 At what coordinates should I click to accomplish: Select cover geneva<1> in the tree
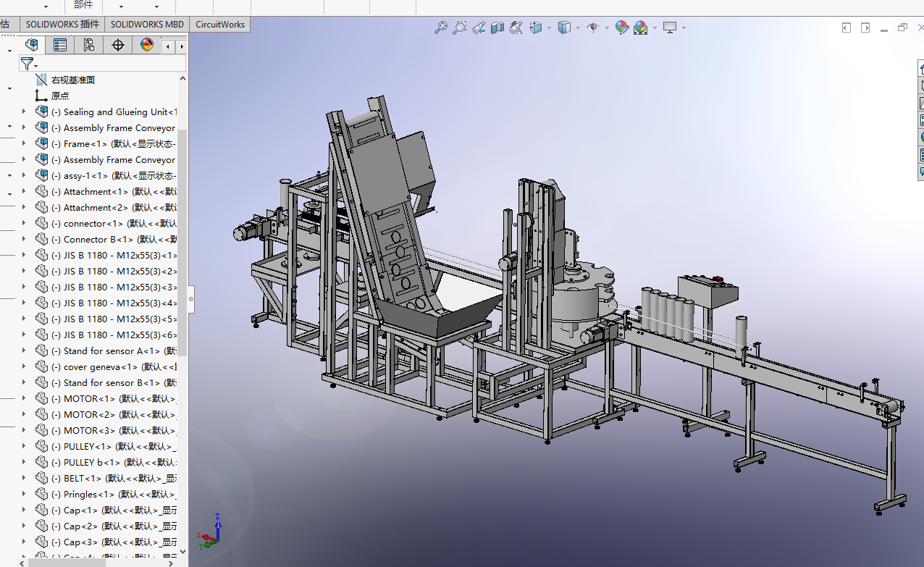114,367
